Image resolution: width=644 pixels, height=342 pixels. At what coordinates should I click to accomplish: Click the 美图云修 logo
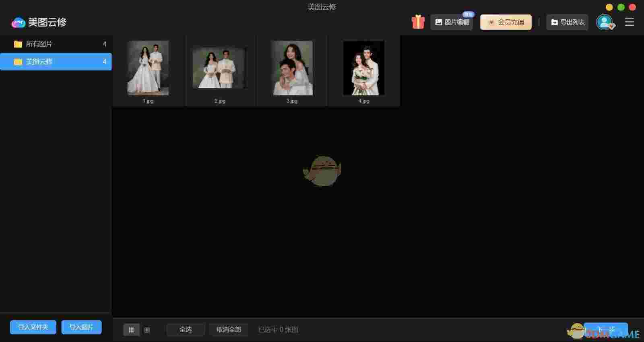(x=39, y=22)
